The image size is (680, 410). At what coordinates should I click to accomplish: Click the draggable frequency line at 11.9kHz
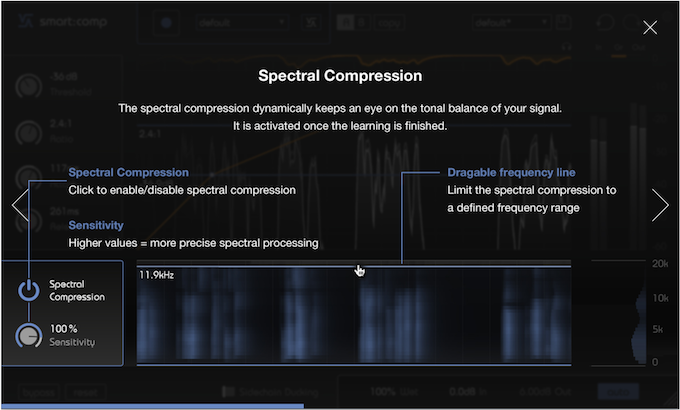coord(353,266)
